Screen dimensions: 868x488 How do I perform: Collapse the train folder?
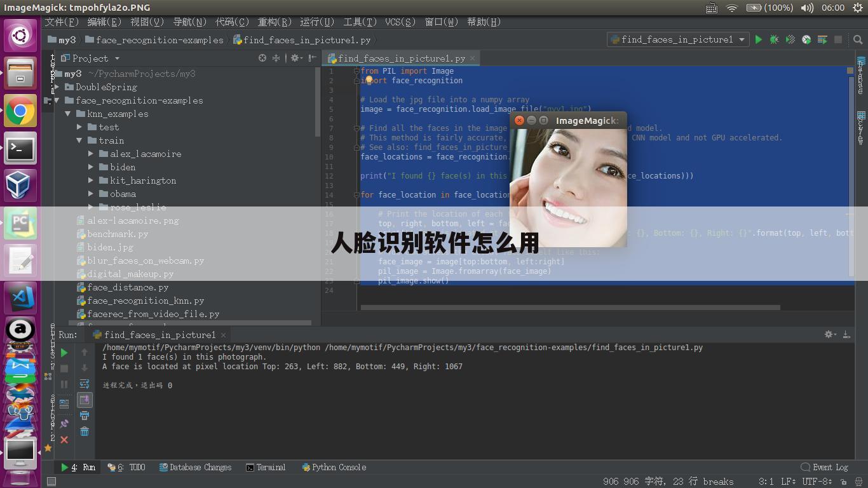coord(79,140)
